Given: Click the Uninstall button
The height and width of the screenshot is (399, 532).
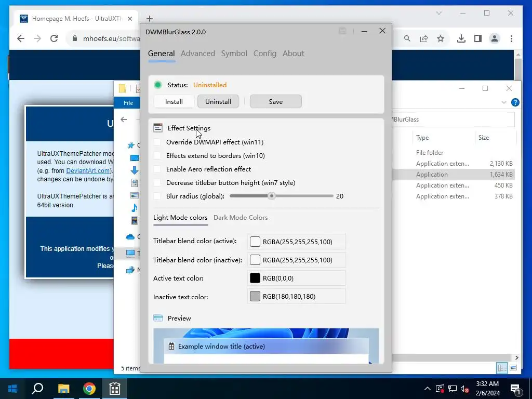Looking at the screenshot, I should (x=218, y=101).
